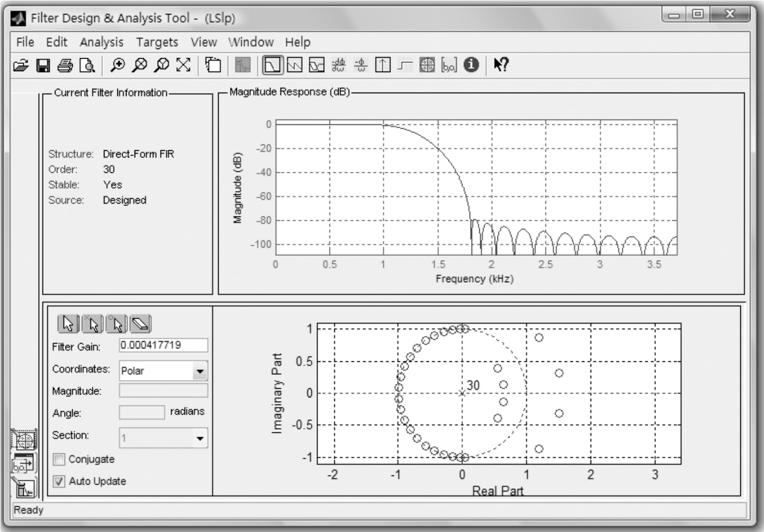Screen dimensions: 764x532
Task: Click the Zoom In magnifier icon
Action: tap(117, 66)
